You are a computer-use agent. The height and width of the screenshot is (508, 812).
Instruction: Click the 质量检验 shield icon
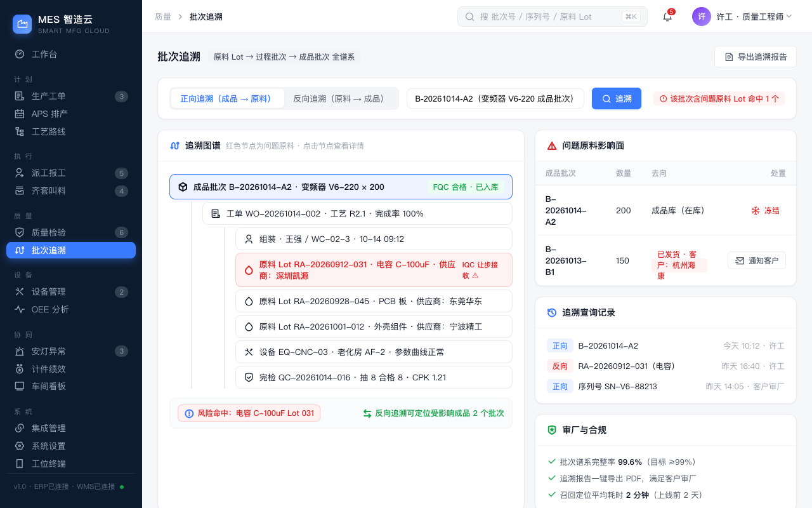[x=20, y=232]
